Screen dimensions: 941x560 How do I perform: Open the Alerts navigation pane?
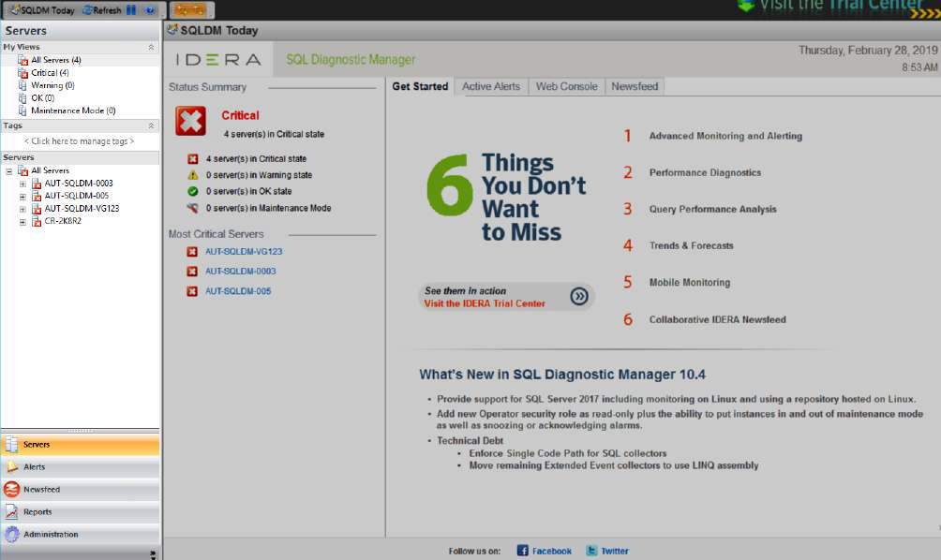pos(81,466)
